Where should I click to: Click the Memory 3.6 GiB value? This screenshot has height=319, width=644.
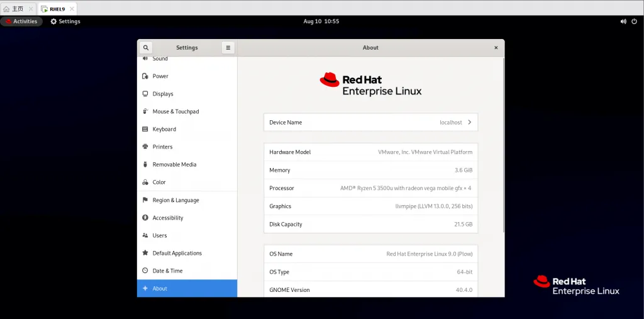[x=464, y=170]
